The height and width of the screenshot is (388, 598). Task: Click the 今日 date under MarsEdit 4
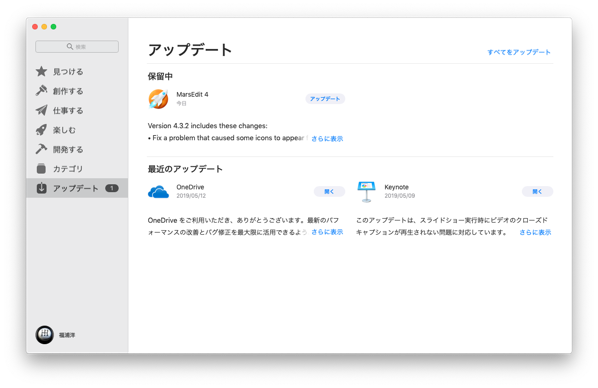(181, 103)
